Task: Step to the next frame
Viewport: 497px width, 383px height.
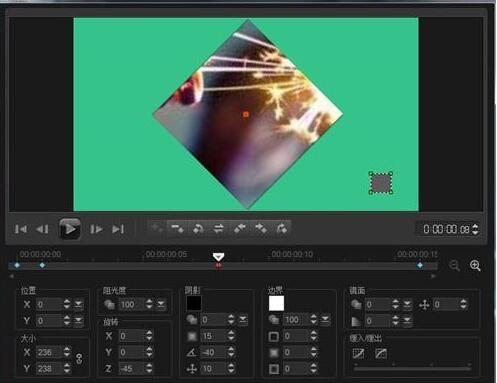Action: (x=96, y=229)
